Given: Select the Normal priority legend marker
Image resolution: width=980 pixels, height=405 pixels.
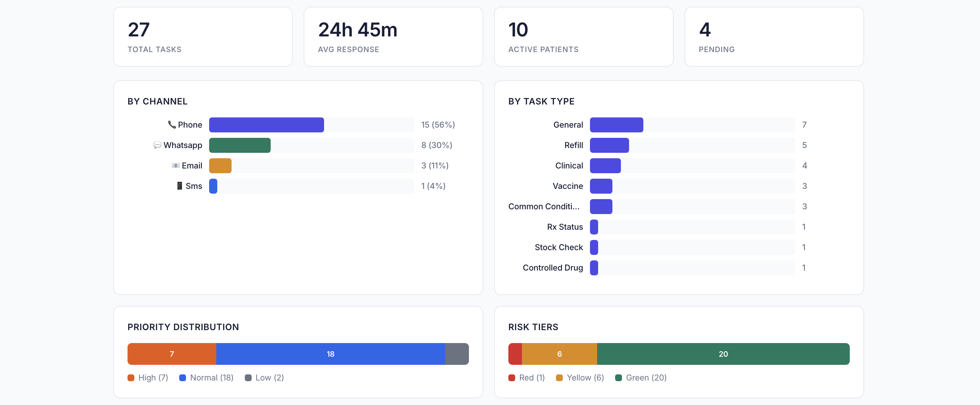Looking at the screenshot, I should [183, 377].
